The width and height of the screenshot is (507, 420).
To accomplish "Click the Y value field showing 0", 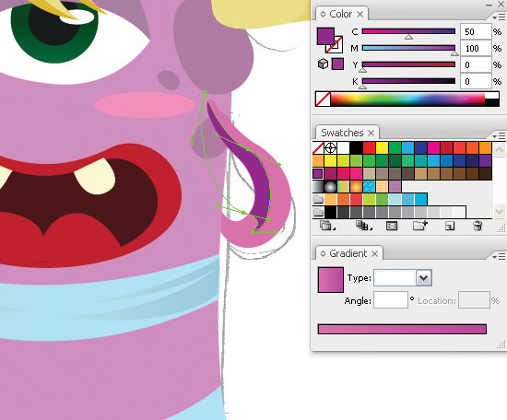I will (476, 65).
